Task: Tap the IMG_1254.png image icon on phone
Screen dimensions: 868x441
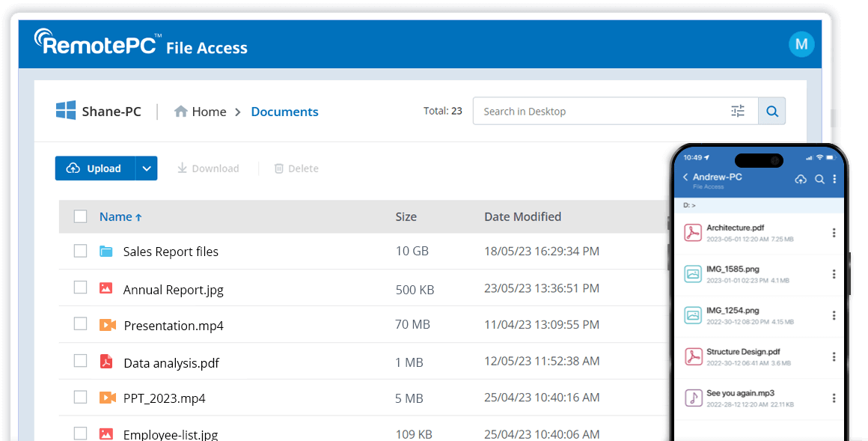Action: 693,315
